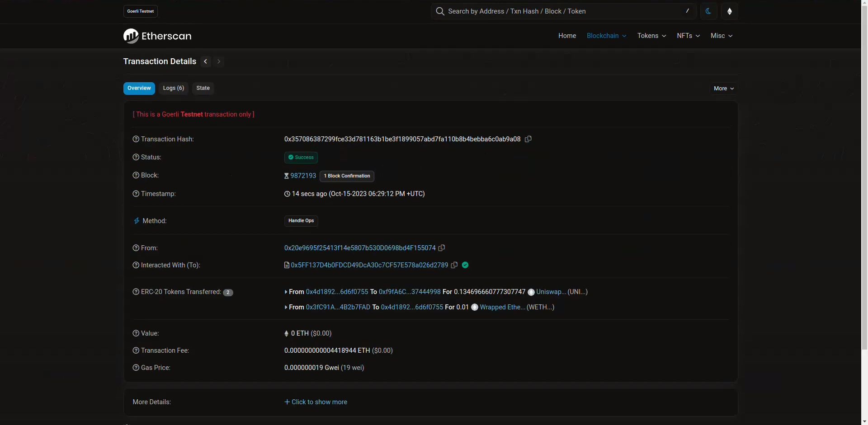Screen dimensions: 868x425
Task: Show help icon beside Timestamp
Action: (x=136, y=194)
